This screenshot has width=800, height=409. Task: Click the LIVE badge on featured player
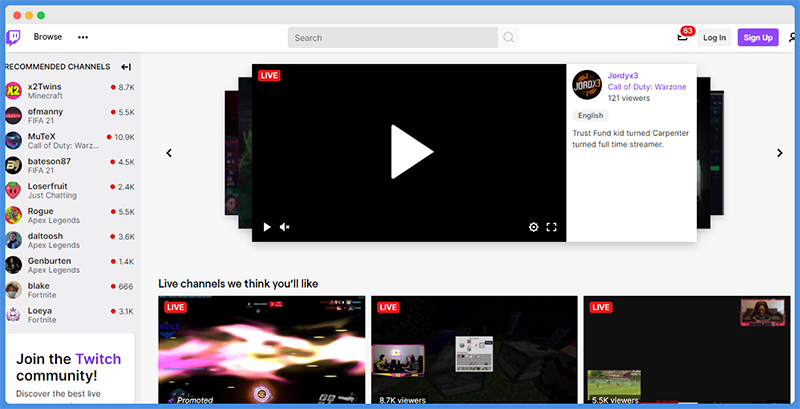tap(269, 75)
